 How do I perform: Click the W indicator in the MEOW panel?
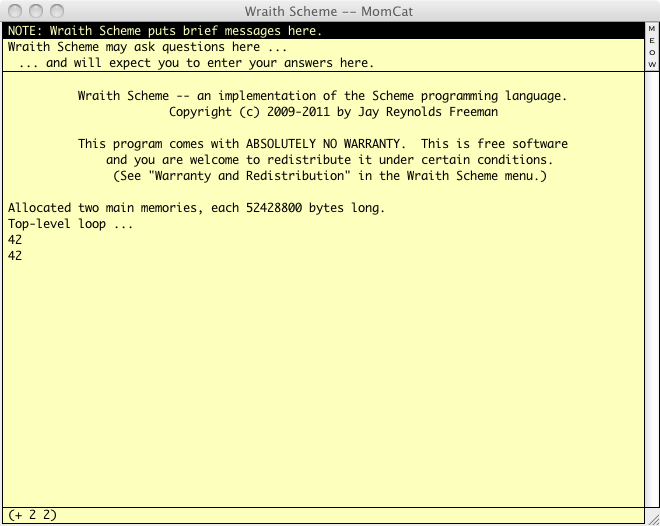click(652, 64)
